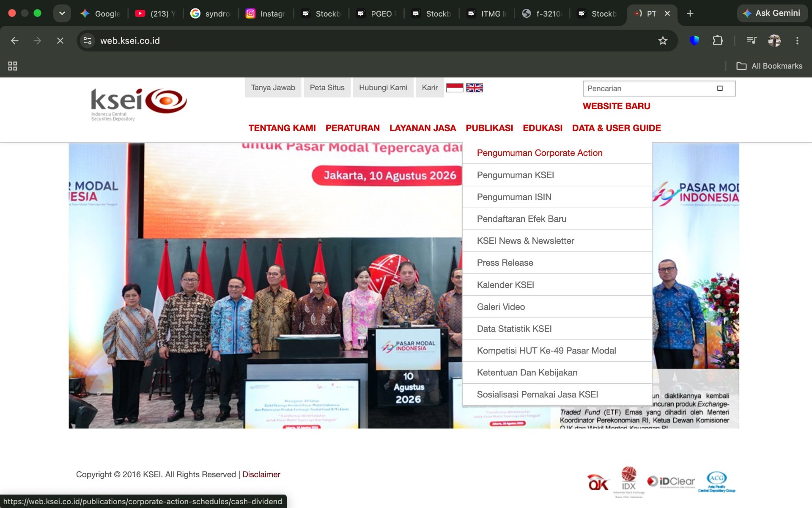Viewport: 812px width, 508px height.
Task: Open the blue shield extension icon
Action: coord(694,41)
